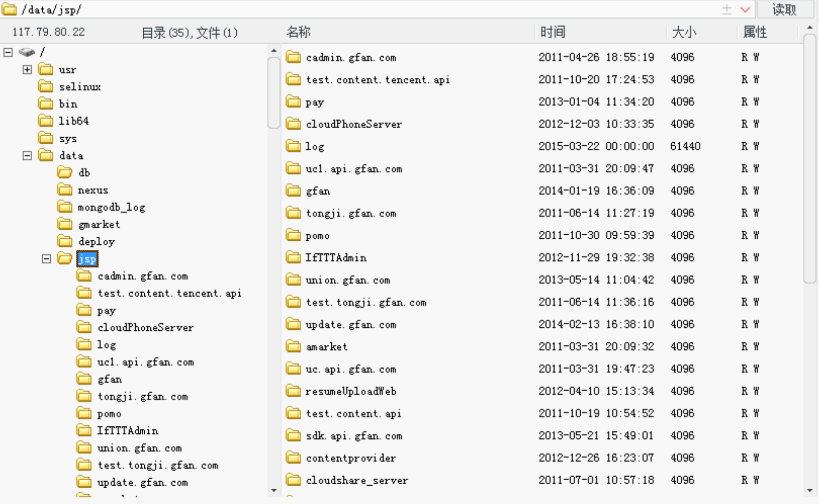The width and height of the screenshot is (819, 504).
Task: Click pay folder icon in file list
Action: point(293,102)
